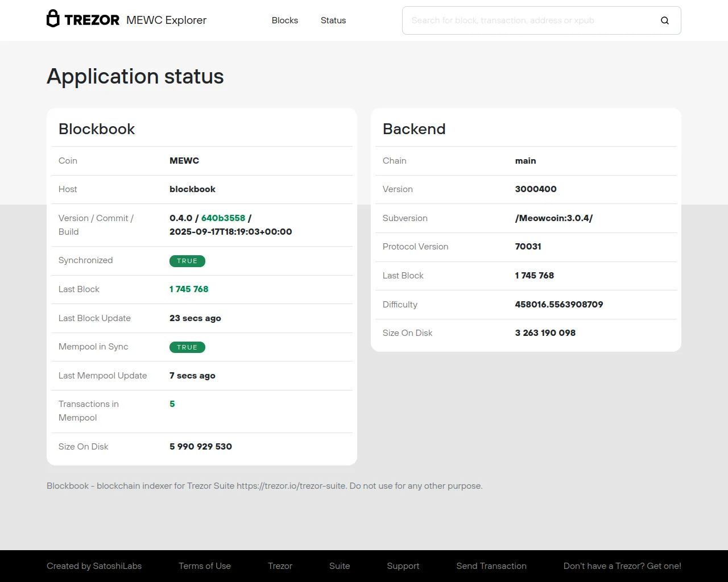The image size is (728, 582).
Task: Open Terms of Use in the footer
Action: point(205,566)
